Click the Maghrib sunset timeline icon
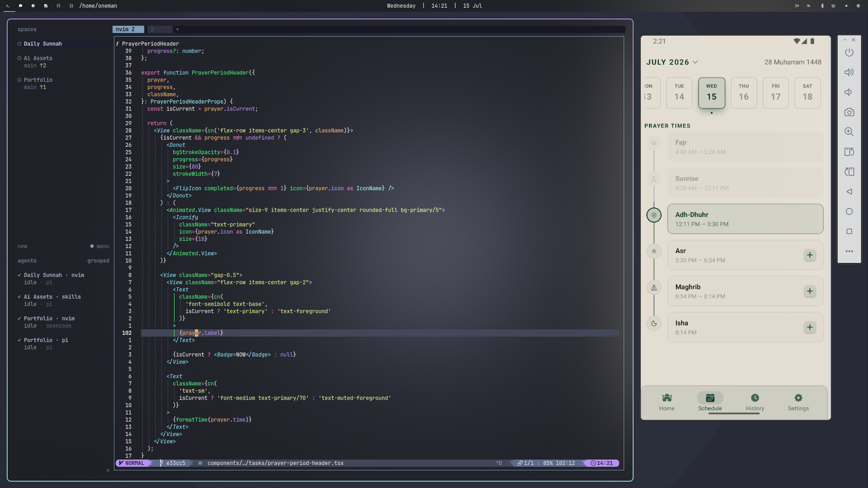The width and height of the screenshot is (868, 488). 654,288
